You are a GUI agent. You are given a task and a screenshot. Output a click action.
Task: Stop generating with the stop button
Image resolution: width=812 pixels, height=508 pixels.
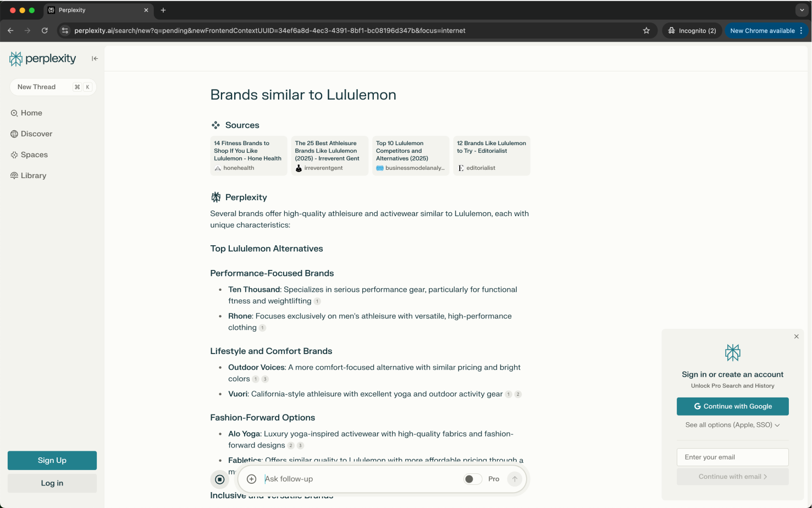tap(220, 479)
